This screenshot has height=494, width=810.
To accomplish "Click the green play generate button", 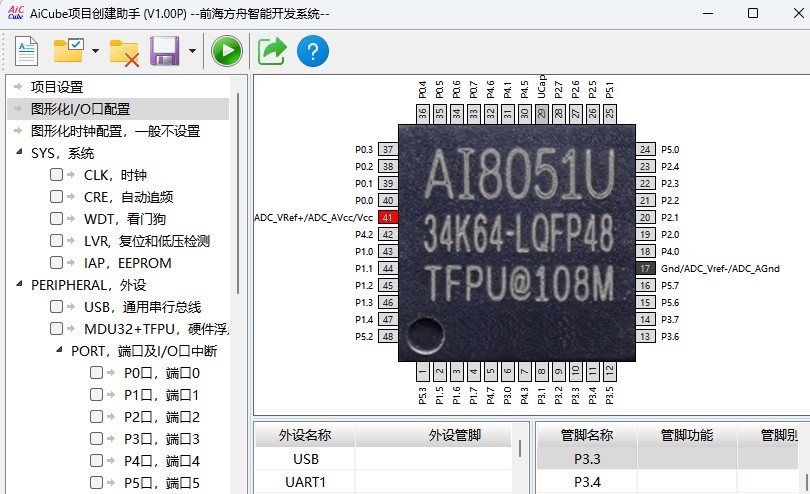I will point(227,51).
